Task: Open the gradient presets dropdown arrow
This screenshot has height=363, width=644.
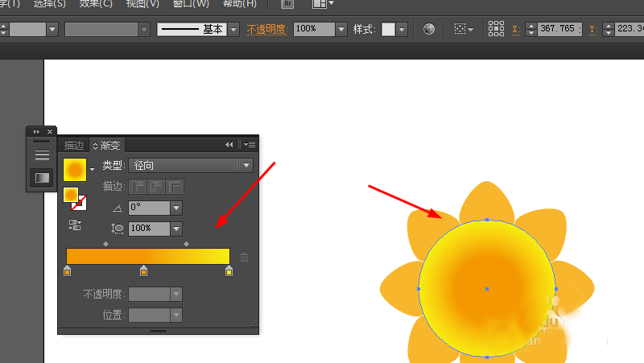Action: pos(92,169)
